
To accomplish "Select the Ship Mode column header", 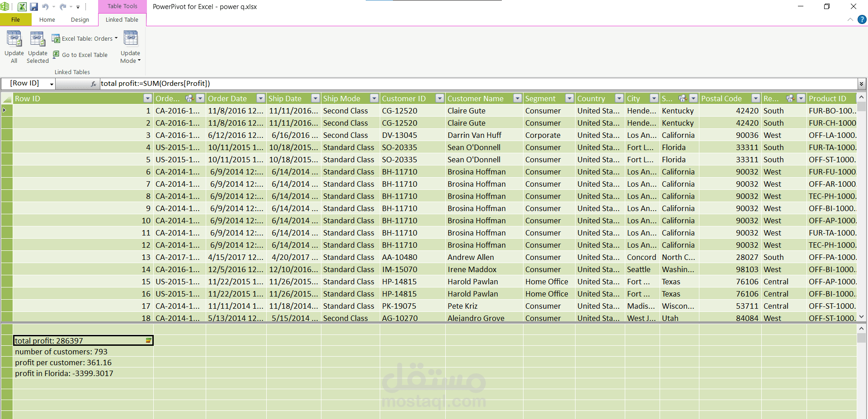I will coord(351,99).
